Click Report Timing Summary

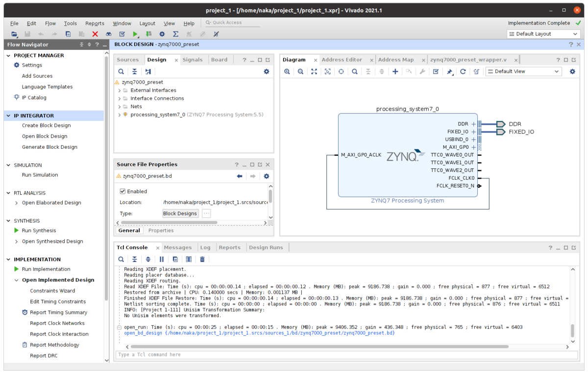click(58, 312)
